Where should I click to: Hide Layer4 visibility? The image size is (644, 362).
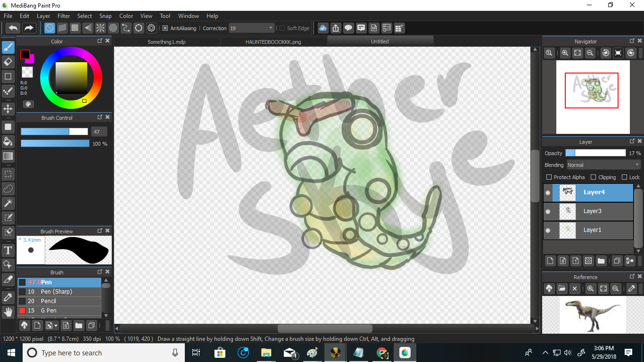coord(548,193)
